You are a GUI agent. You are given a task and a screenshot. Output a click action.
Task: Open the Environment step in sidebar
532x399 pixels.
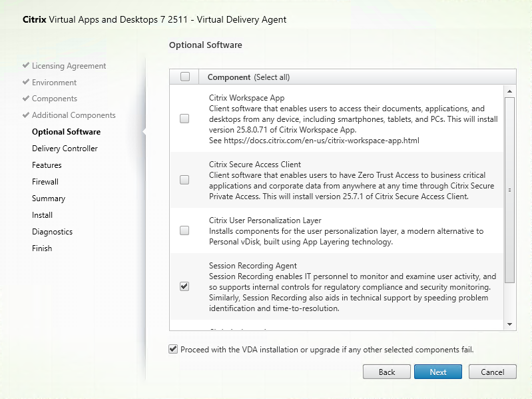coord(54,83)
